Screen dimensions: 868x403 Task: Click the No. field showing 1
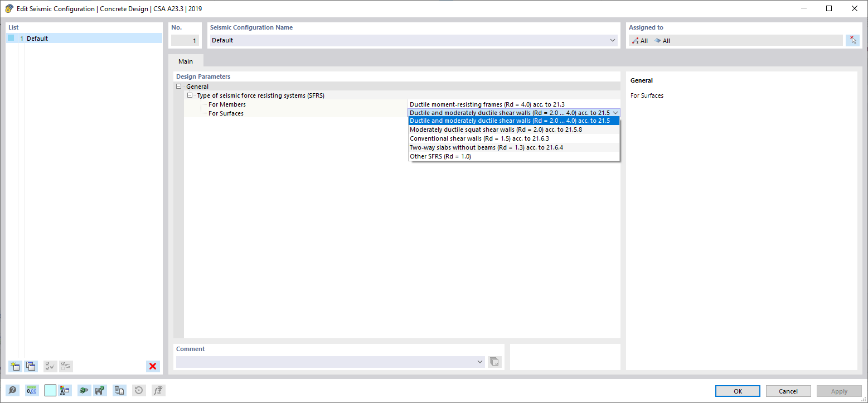(185, 40)
